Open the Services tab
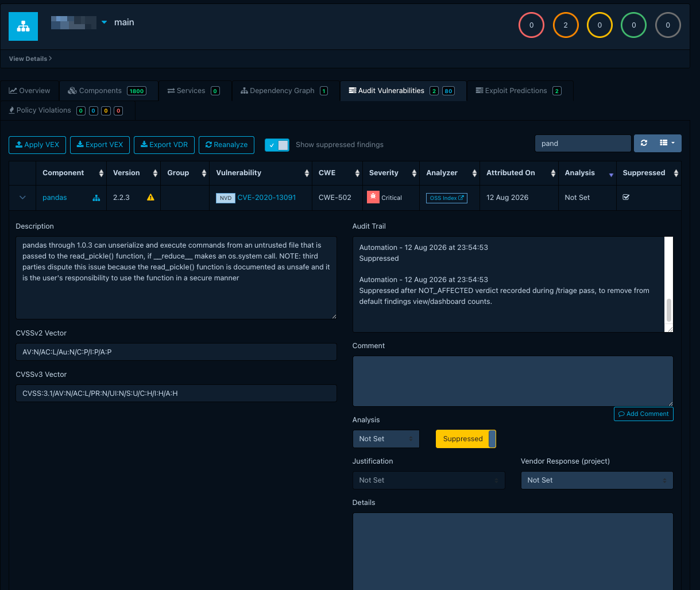The width and height of the screenshot is (700, 590). point(194,91)
